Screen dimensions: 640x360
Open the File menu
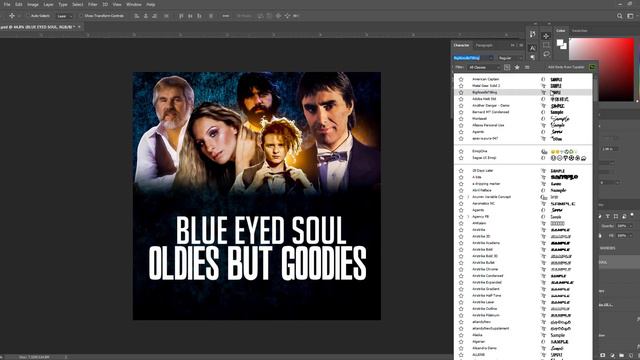click(7, 4)
